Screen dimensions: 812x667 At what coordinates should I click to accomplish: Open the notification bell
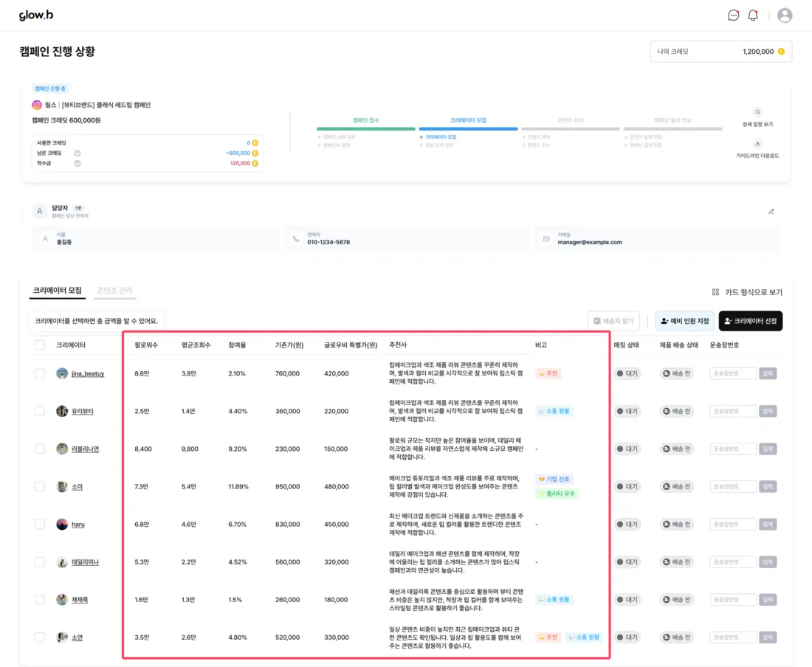pos(753,15)
